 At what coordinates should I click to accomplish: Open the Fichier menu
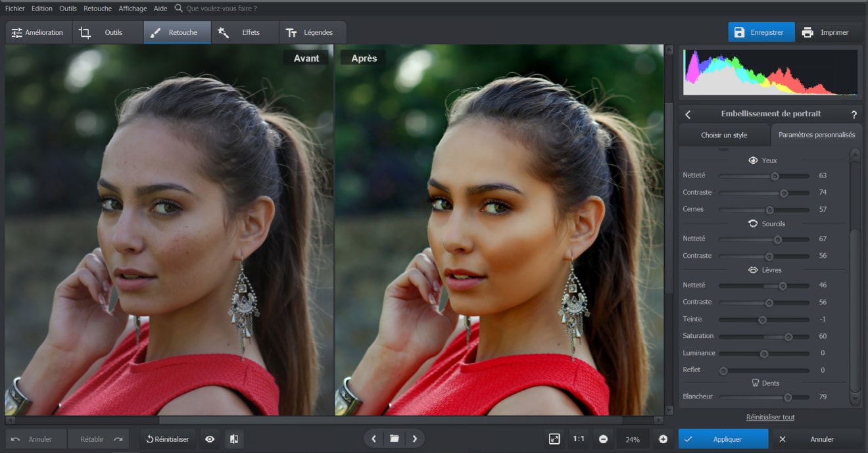(x=15, y=9)
